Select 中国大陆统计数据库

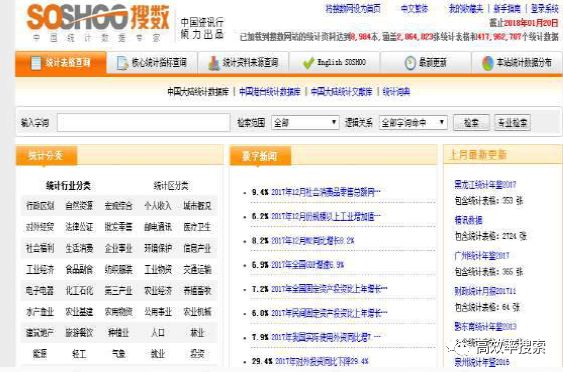pos(198,92)
